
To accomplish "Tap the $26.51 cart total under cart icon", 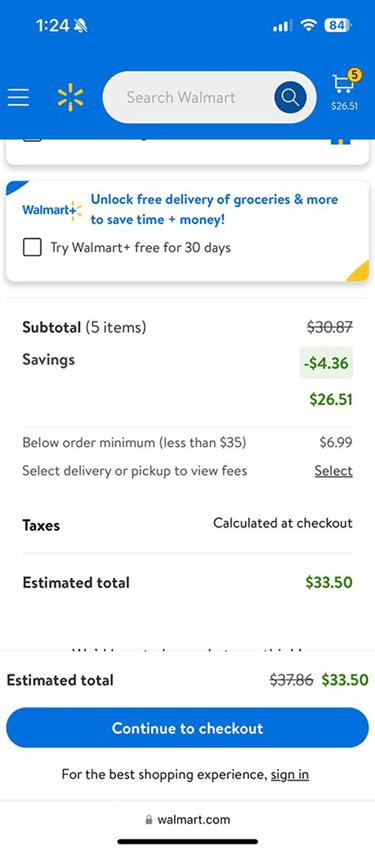I will (345, 106).
